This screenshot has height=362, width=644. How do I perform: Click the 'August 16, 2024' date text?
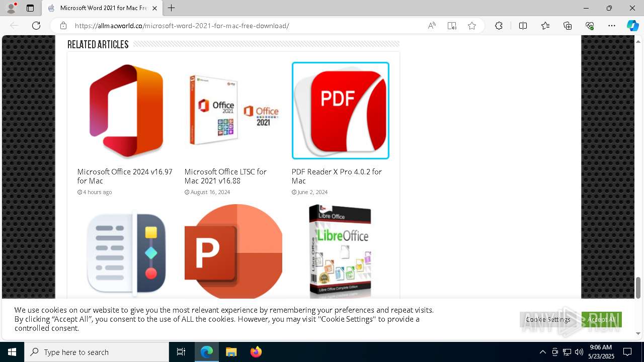click(x=210, y=192)
